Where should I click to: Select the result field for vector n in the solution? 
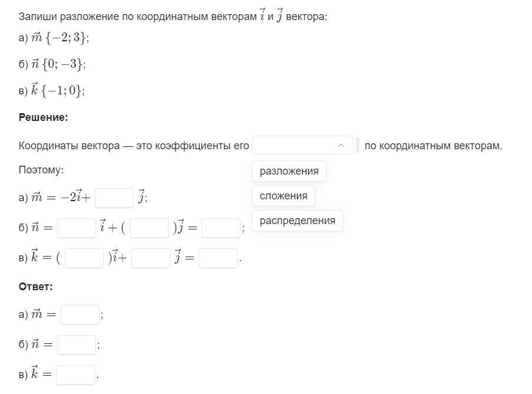point(221,228)
